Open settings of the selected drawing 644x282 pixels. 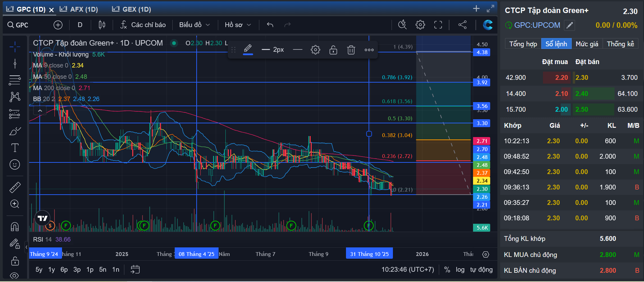click(315, 50)
